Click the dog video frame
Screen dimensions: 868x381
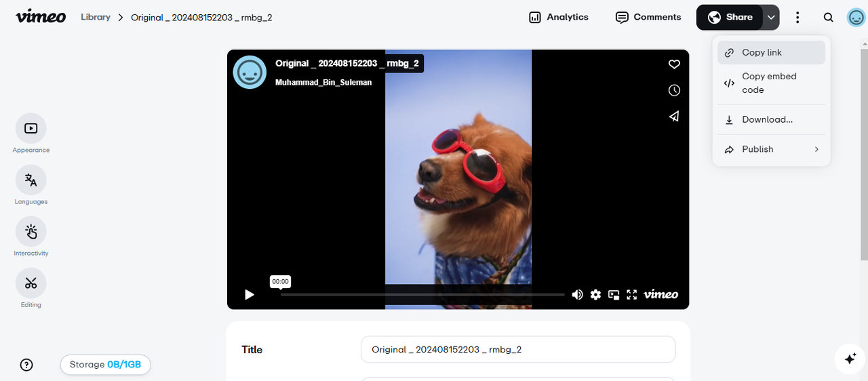tap(458, 179)
